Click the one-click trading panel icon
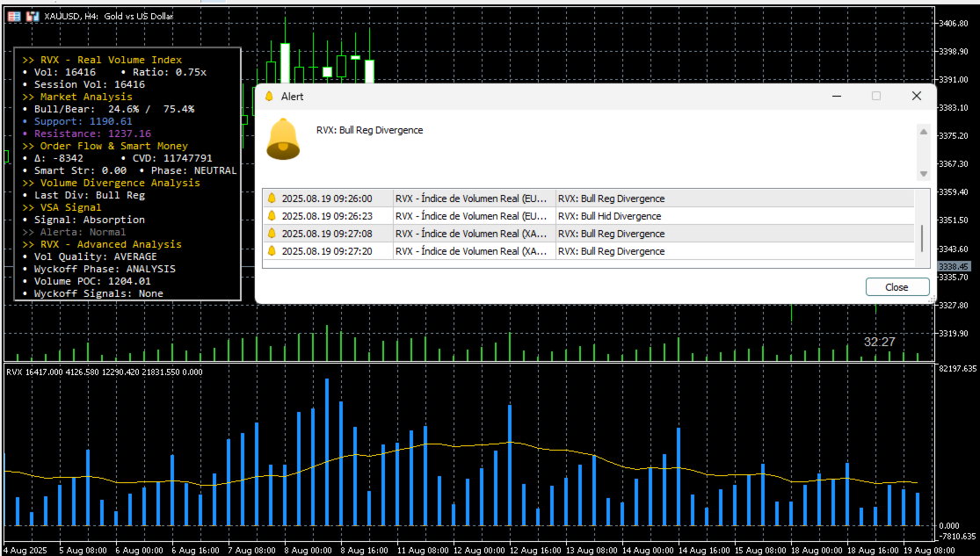Image resolution: width=980 pixels, height=556 pixels. pyautogui.click(x=33, y=16)
